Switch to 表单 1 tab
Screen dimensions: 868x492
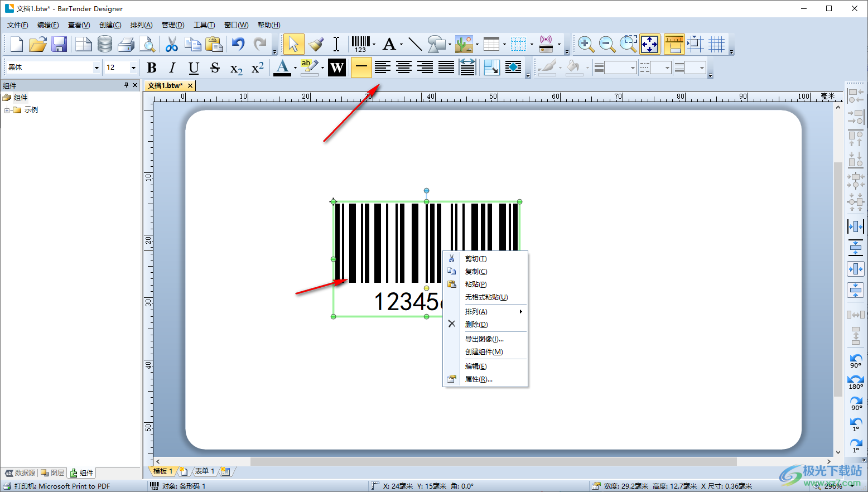[x=204, y=471]
